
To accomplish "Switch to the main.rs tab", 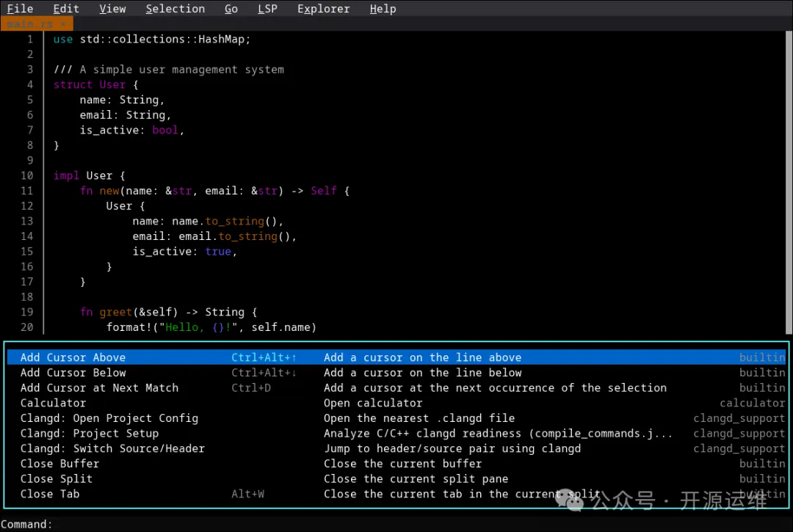I will [x=31, y=24].
